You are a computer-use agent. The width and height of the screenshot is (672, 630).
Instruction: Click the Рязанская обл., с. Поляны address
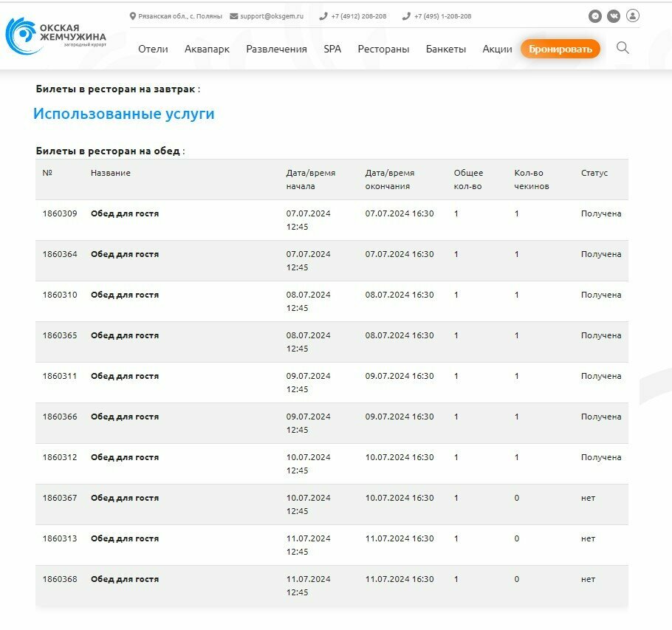[x=180, y=16]
